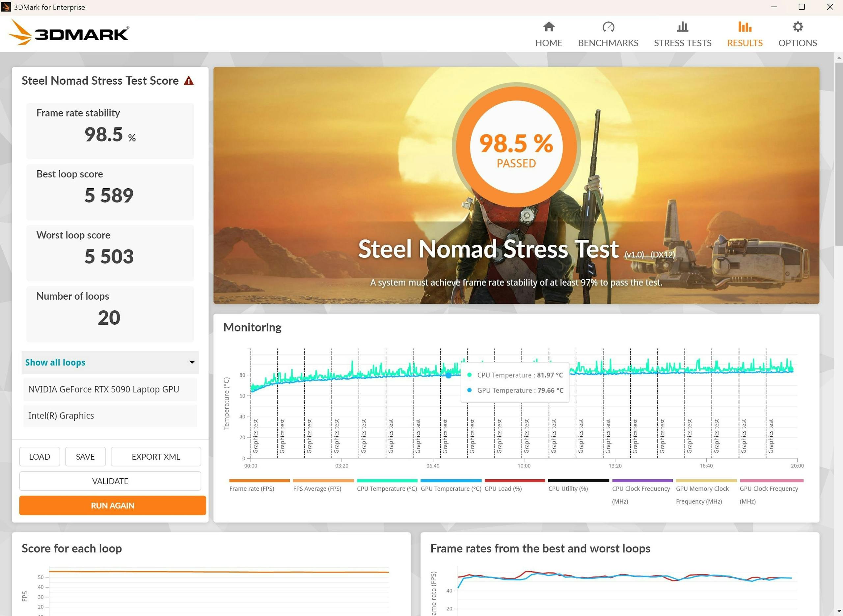Click the Score for each loop heading

click(x=71, y=549)
